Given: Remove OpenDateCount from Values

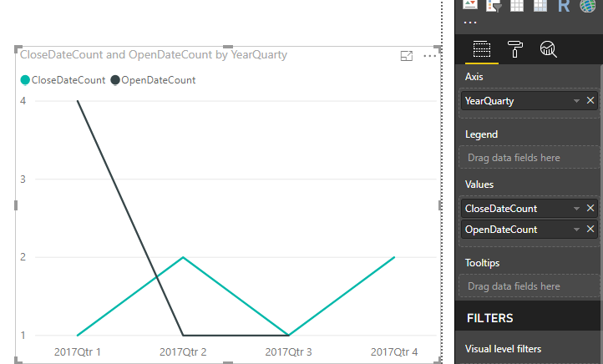Looking at the screenshot, I should 590,229.
